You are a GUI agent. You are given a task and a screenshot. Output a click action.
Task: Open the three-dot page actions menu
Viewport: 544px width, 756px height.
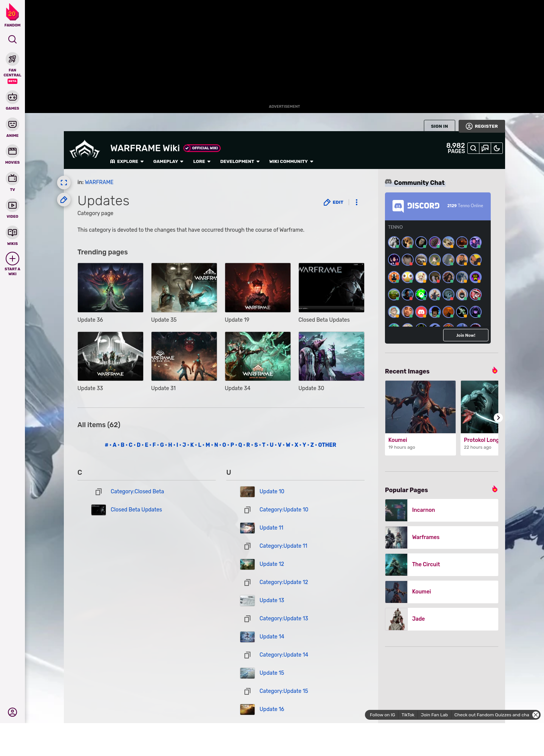(357, 202)
